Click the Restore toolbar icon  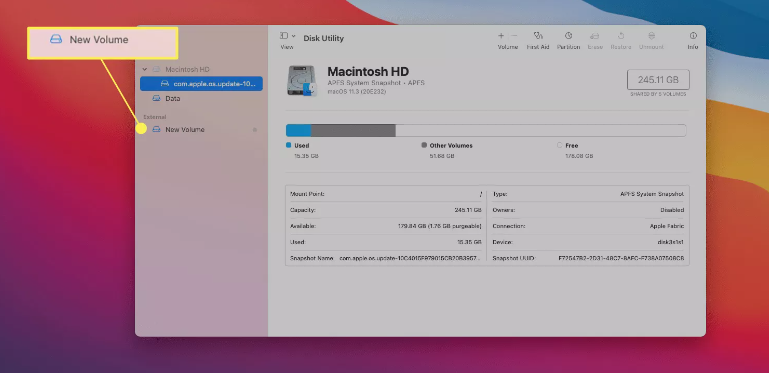pos(621,36)
